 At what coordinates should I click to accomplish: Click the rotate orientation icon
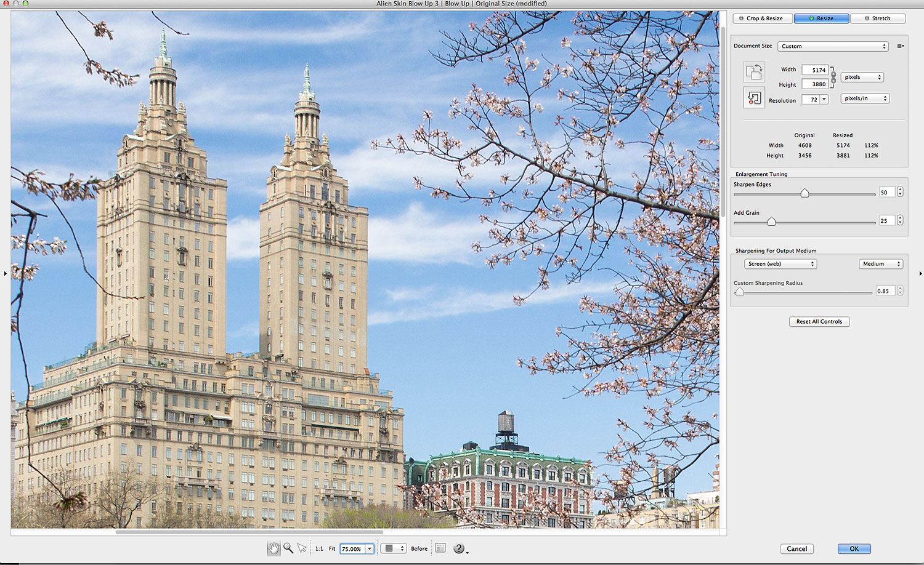tap(754, 72)
